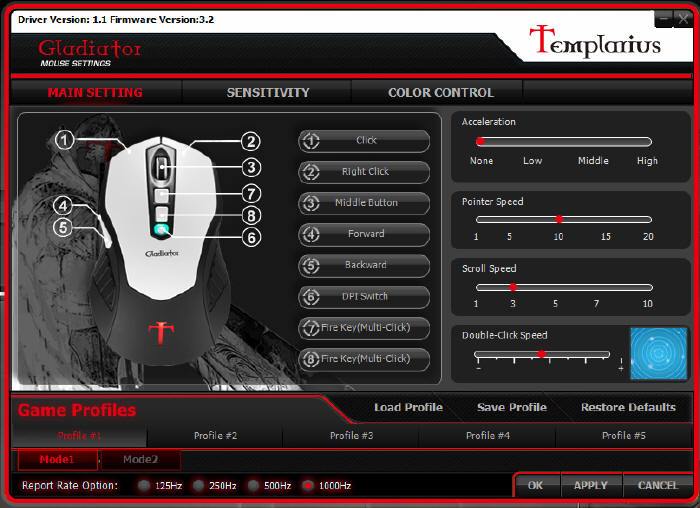Viewport: 700px width, 508px height.
Task: Open button 4 Forward assignment
Action: point(364,234)
